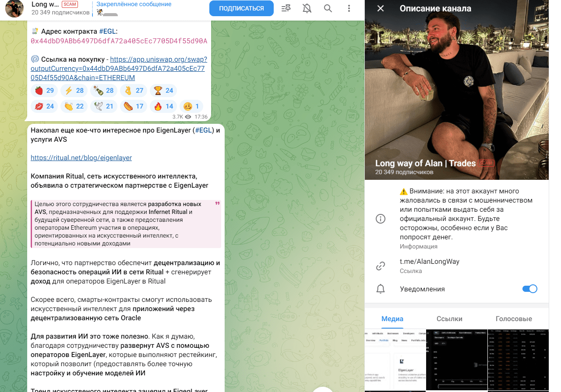
Task: Open the Long way channel avatar in header
Action: (x=14, y=8)
